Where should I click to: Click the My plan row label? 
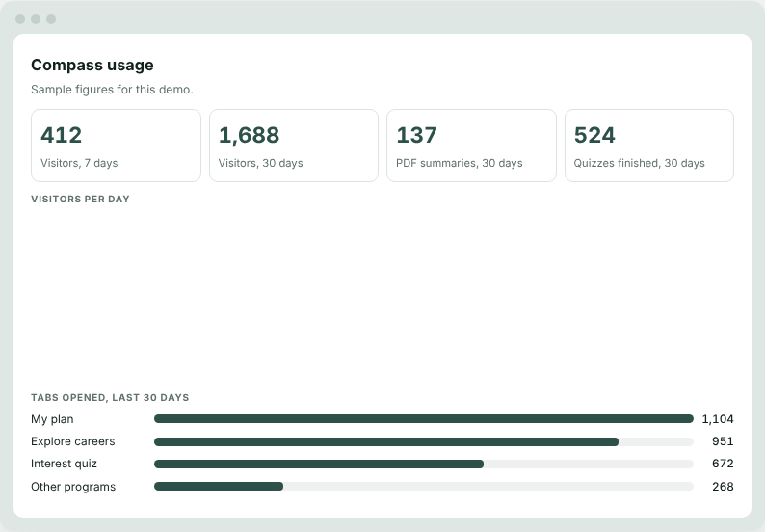click(52, 419)
